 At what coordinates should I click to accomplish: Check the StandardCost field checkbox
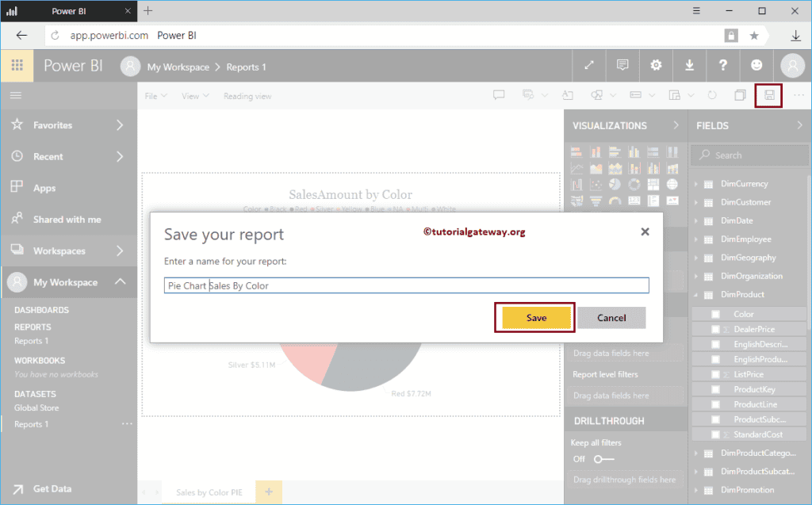[716, 434]
